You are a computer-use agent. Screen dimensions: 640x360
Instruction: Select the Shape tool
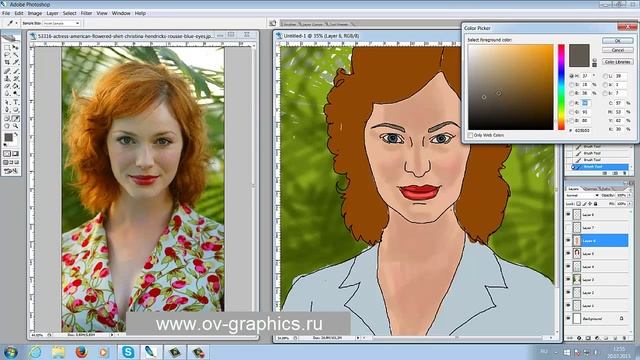coord(16,110)
